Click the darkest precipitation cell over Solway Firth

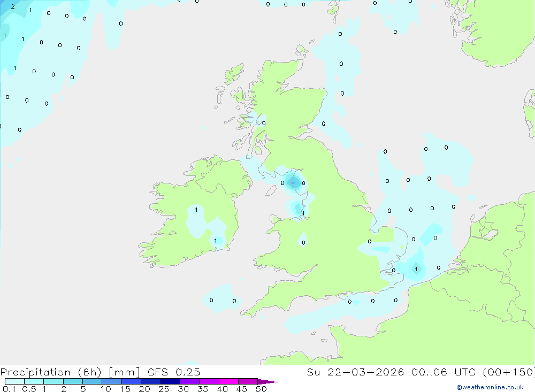pos(293,183)
